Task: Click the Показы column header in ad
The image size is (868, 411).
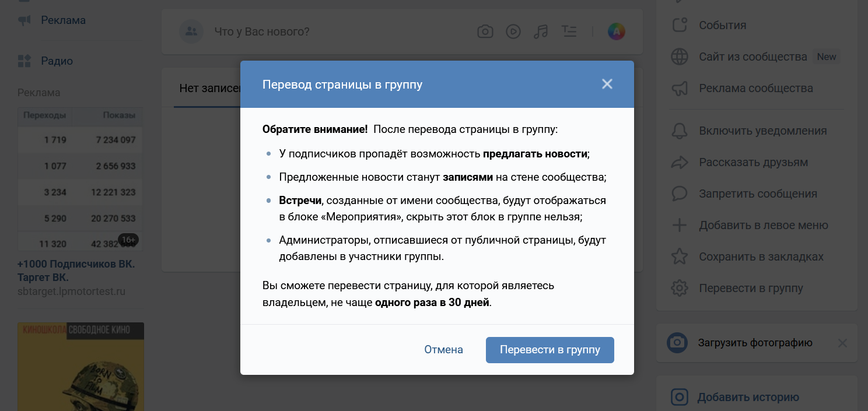Action: [119, 115]
